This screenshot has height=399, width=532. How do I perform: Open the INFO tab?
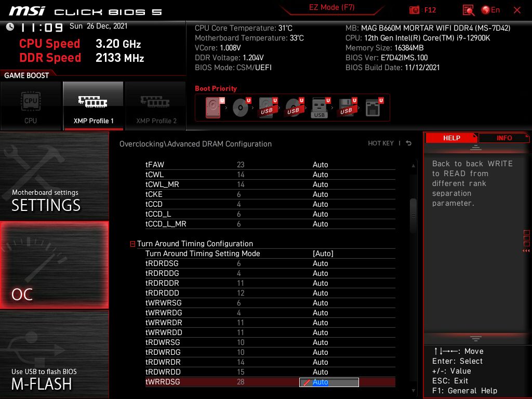click(504, 138)
